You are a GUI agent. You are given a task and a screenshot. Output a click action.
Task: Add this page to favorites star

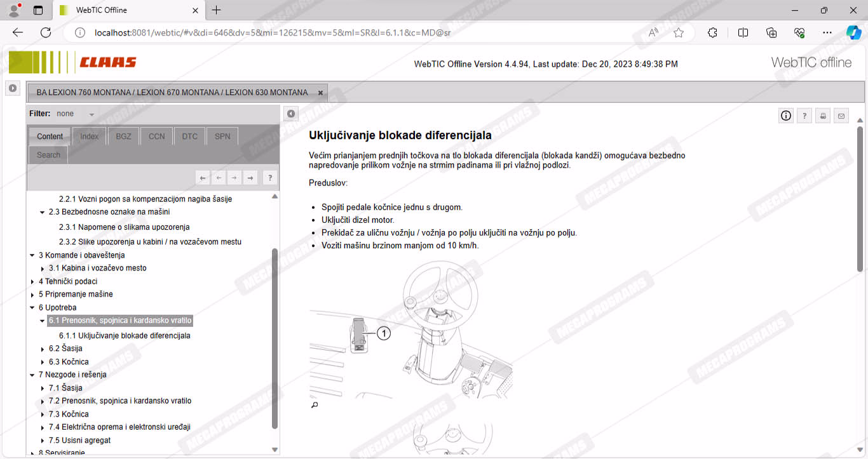[679, 33]
